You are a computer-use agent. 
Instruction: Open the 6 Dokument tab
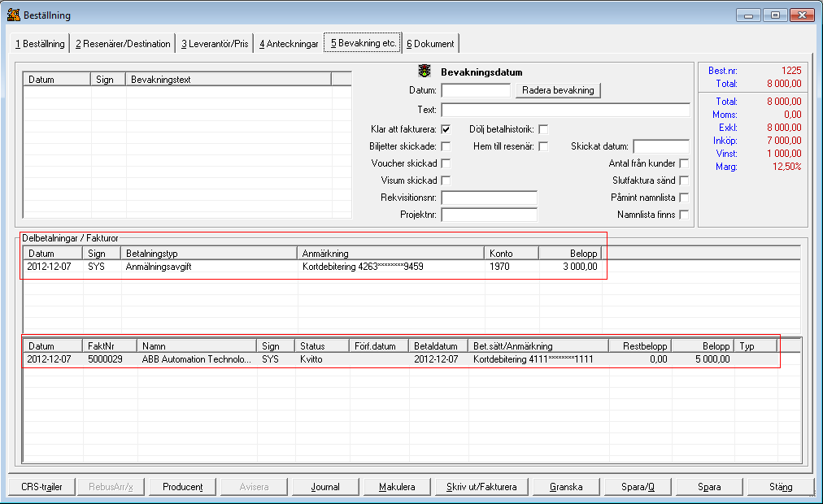(x=430, y=44)
